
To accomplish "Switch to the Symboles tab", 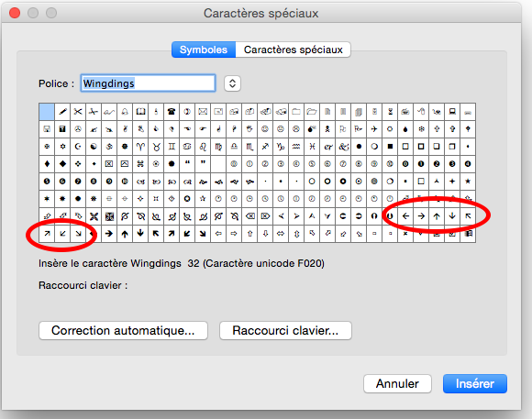I will click(x=204, y=50).
